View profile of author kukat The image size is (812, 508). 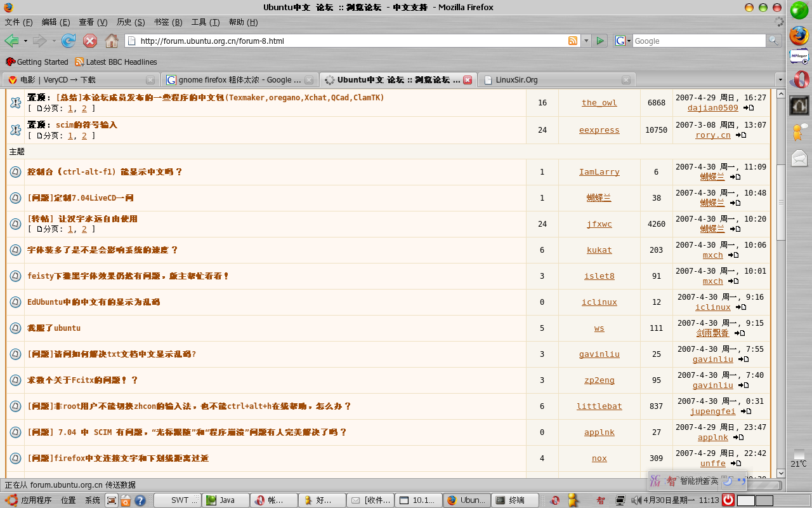point(599,250)
